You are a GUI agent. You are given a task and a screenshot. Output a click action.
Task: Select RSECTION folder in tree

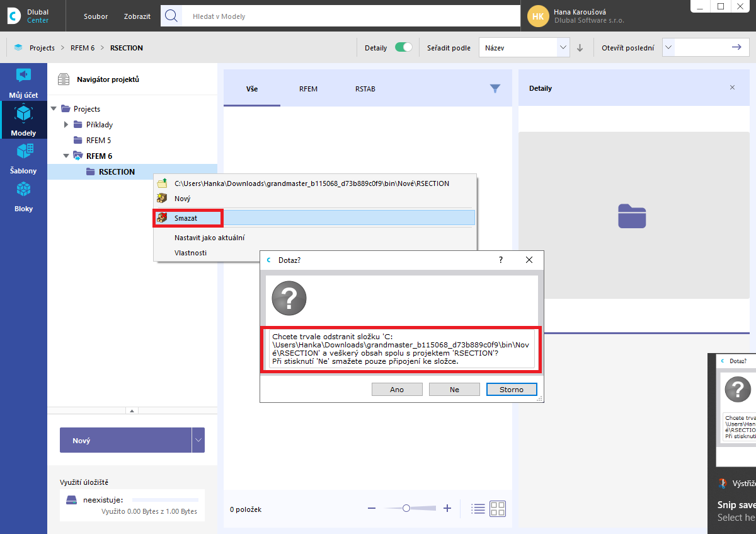117,171
